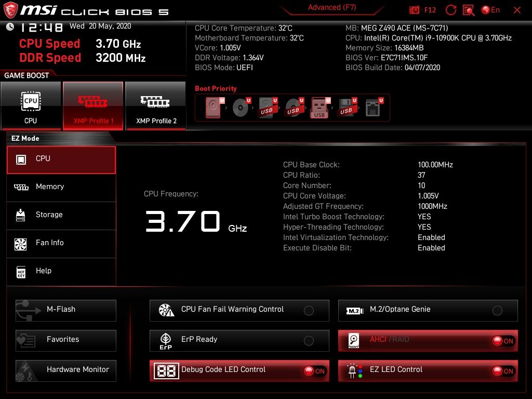Viewport: 532px width, 399px height.
Task: Click the first hard drive boot icon
Action: point(212,107)
